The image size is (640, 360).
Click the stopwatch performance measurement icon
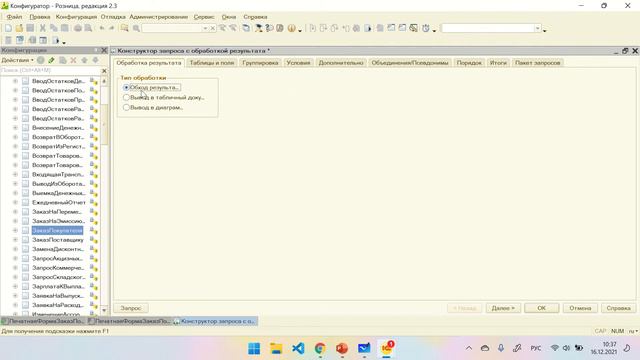426,28
